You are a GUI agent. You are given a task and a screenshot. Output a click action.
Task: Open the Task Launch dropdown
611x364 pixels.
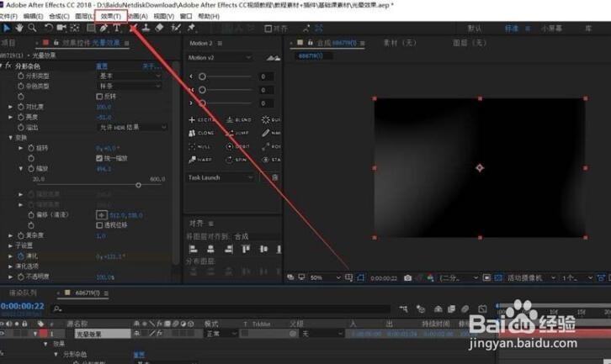point(221,177)
